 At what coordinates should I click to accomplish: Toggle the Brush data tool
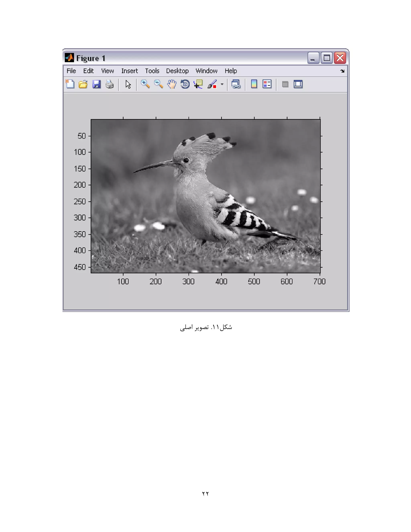212,84
